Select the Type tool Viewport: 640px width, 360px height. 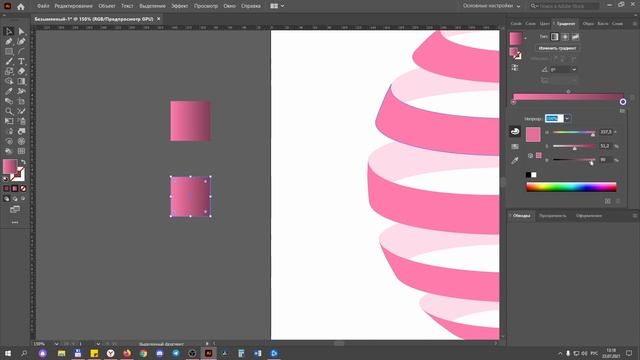21,62
